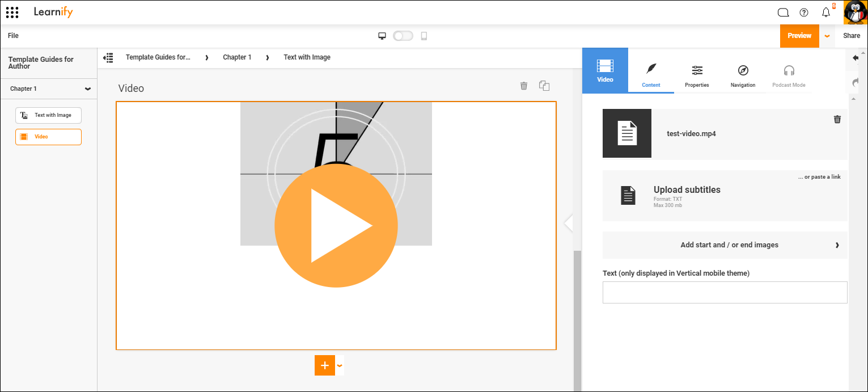
Task: Open the chat messages icon
Action: point(783,12)
